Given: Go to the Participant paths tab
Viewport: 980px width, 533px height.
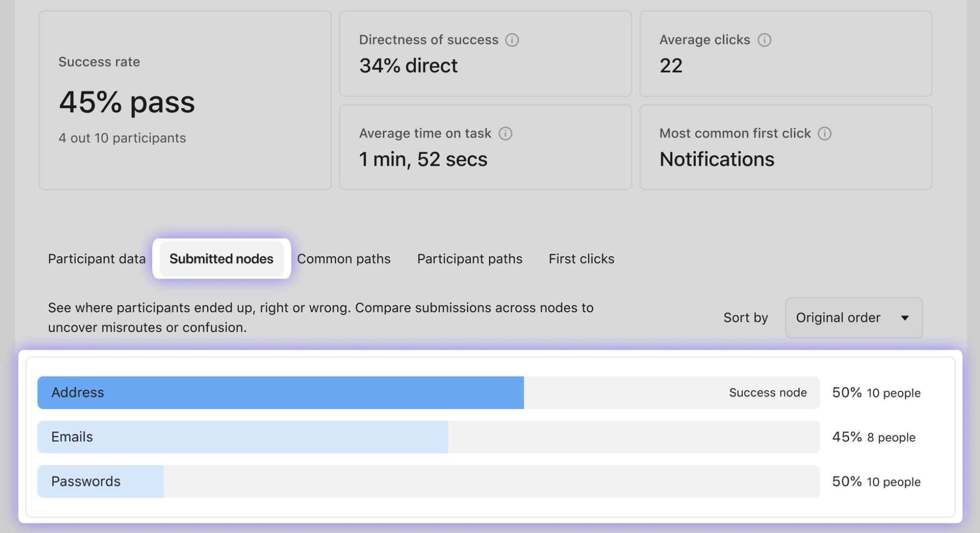Looking at the screenshot, I should pos(469,259).
